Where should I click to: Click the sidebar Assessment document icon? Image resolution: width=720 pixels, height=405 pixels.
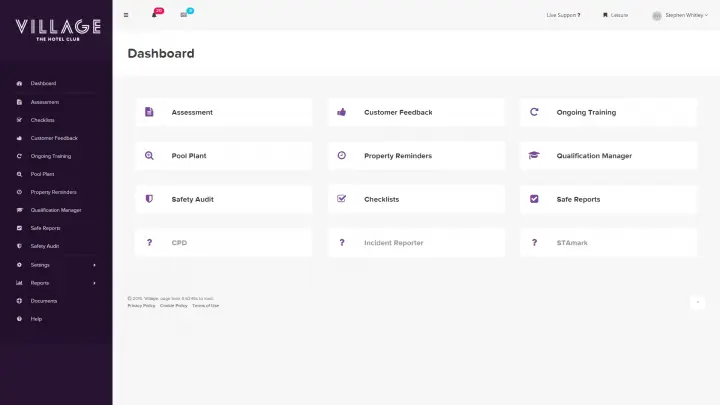click(19, 102)
